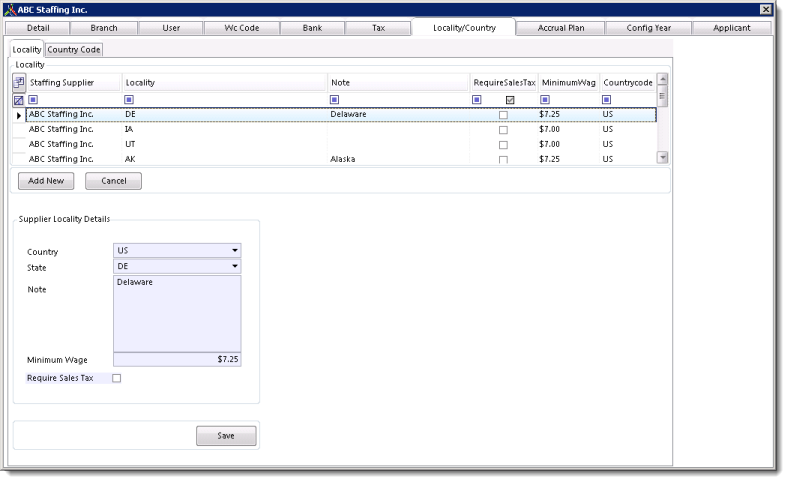Toggle RequireSalesTax checkbox in the AK row
788x482 pixels.
tap(503, 160)
